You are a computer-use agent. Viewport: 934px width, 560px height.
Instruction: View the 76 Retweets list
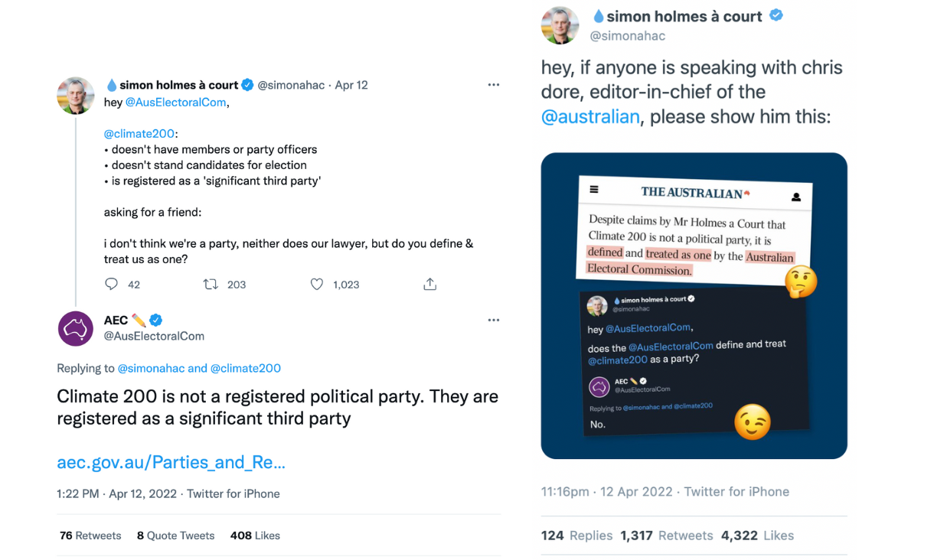(x=90, y=536)
